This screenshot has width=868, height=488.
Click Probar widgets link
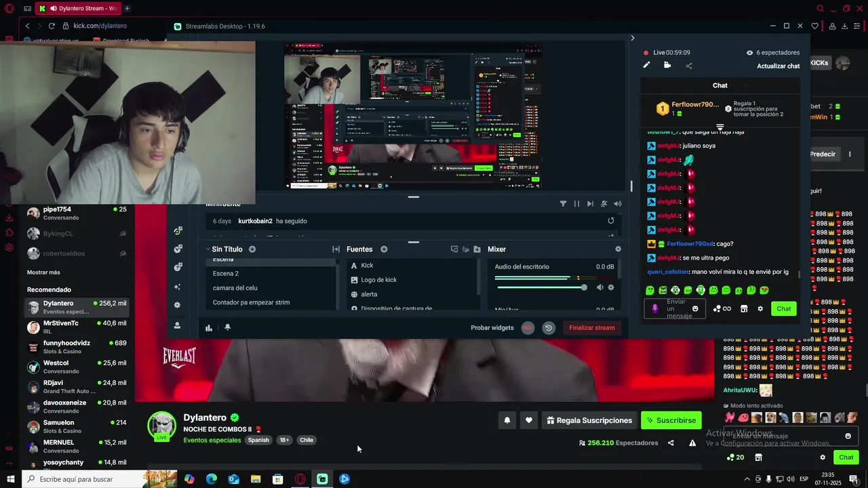pyautogui.click(x=492, y=328)
